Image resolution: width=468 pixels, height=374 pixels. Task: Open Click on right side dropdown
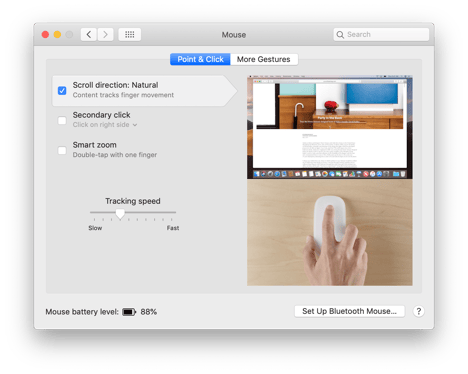click(105, 125)
